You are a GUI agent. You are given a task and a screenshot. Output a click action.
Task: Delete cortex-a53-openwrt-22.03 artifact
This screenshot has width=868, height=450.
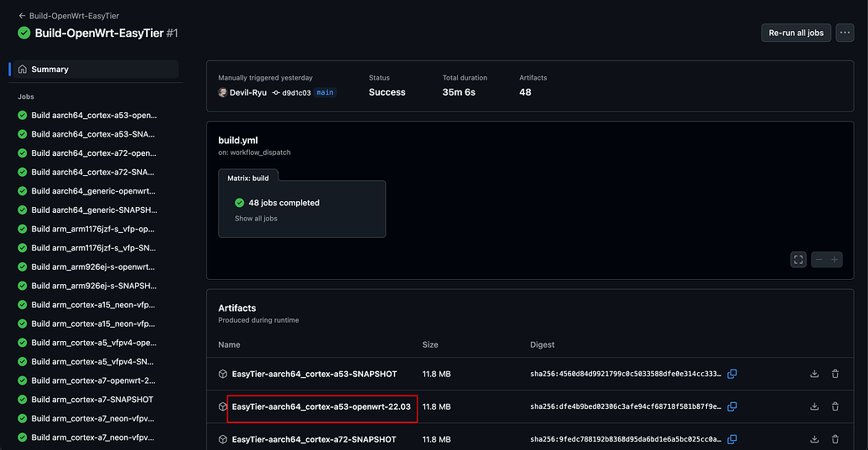pos(834,406)
